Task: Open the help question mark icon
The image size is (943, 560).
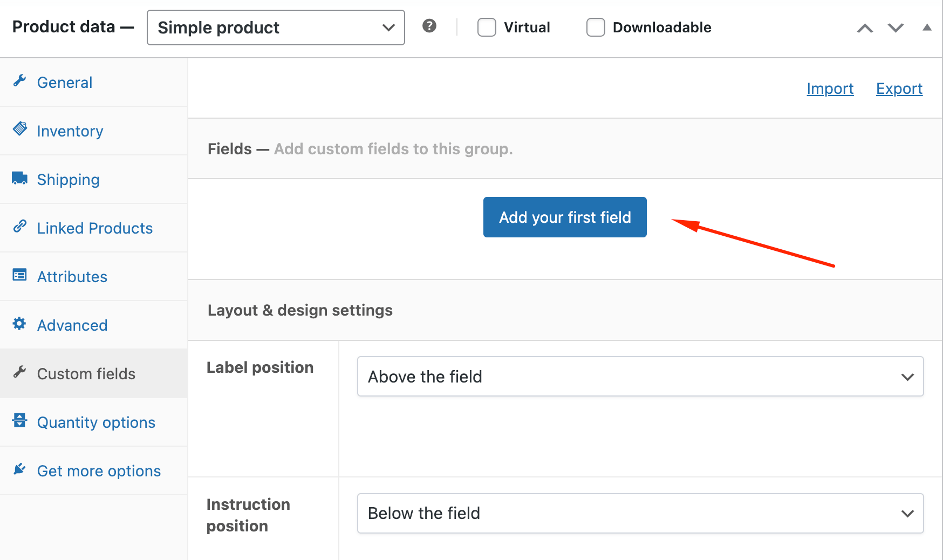Action: pos(429,26)
